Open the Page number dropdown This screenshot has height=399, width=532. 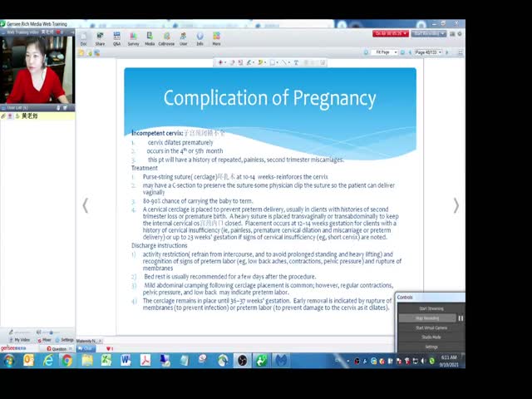428,52
